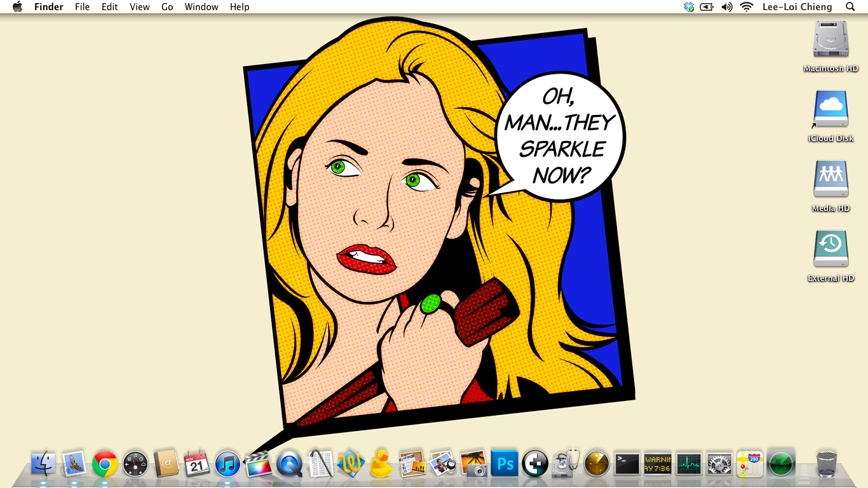Launch the Mail stamp icon in Dock

[x=74, y=464]
